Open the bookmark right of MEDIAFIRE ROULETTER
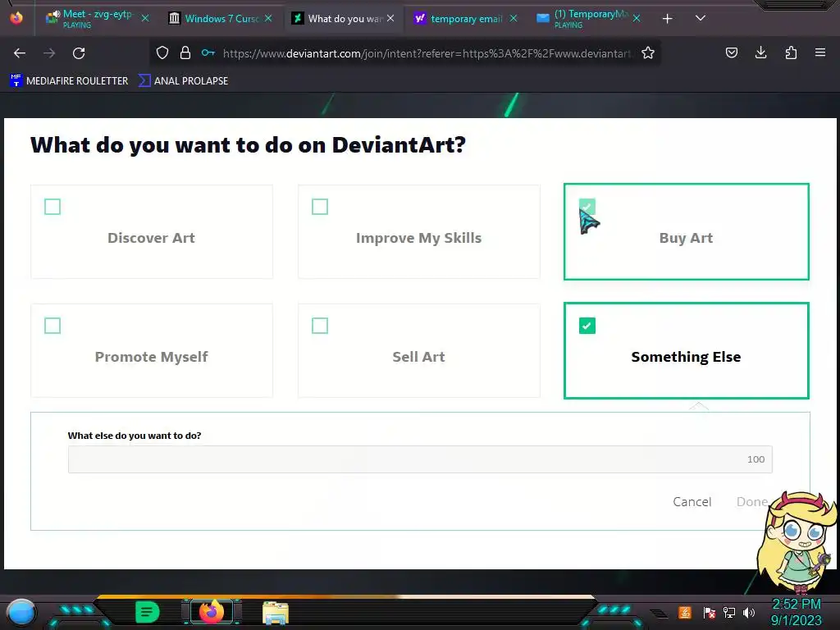The image size is (840, 630). point(183,81)
